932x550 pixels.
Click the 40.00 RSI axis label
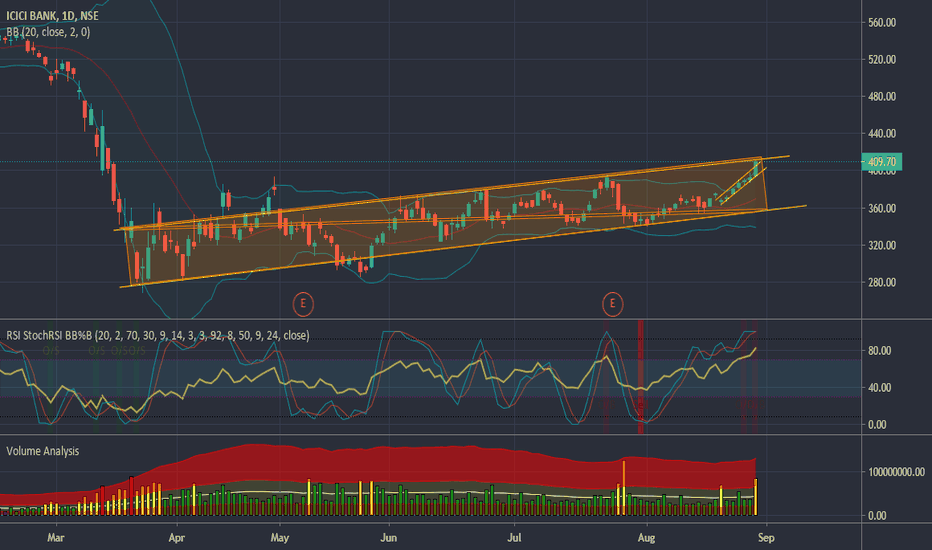pyautogui.click(x=880, y=388)
